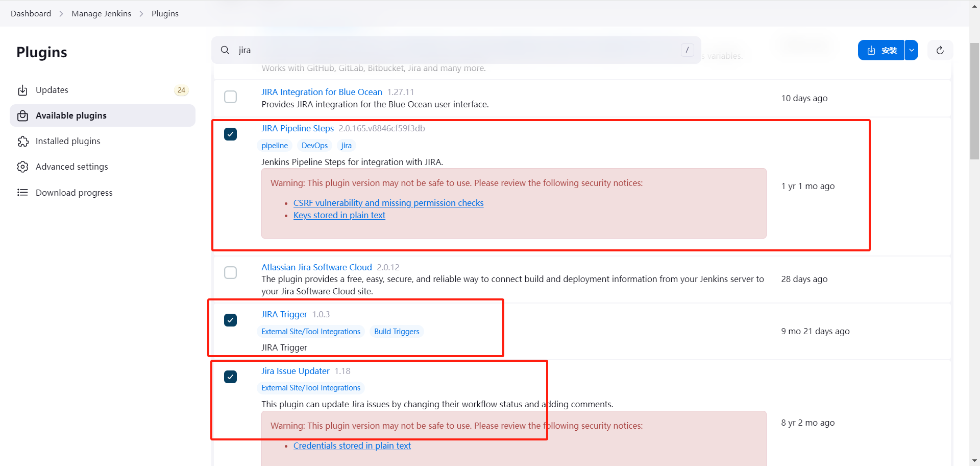Click version text 2.0.165.v8846cf59f3db

382,128
